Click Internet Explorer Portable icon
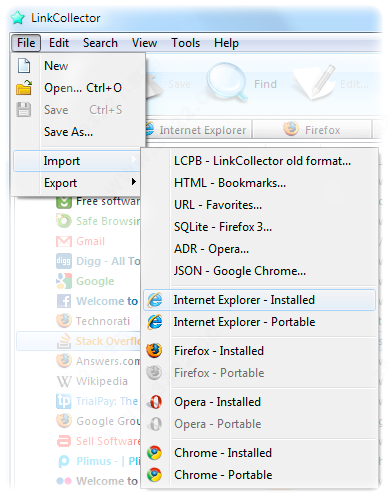Viewport: 388px width, 497px height. (x=155, y=322)
